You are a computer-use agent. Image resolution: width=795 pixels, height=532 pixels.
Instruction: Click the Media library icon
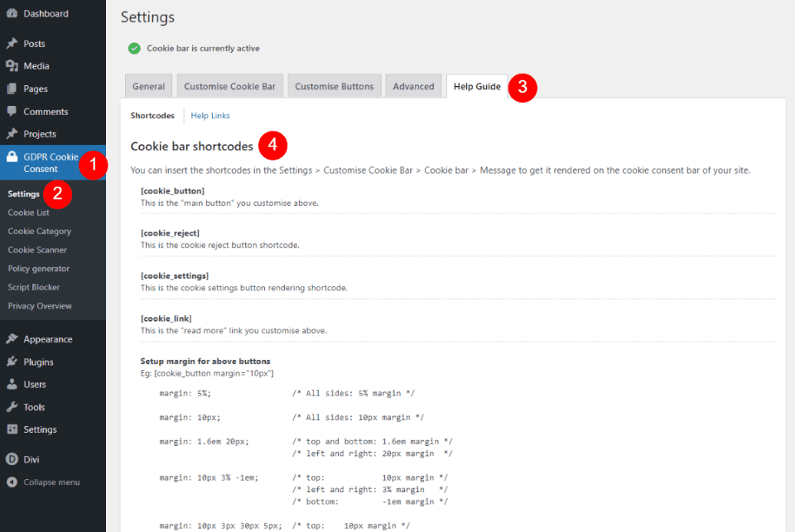point(12,66)
